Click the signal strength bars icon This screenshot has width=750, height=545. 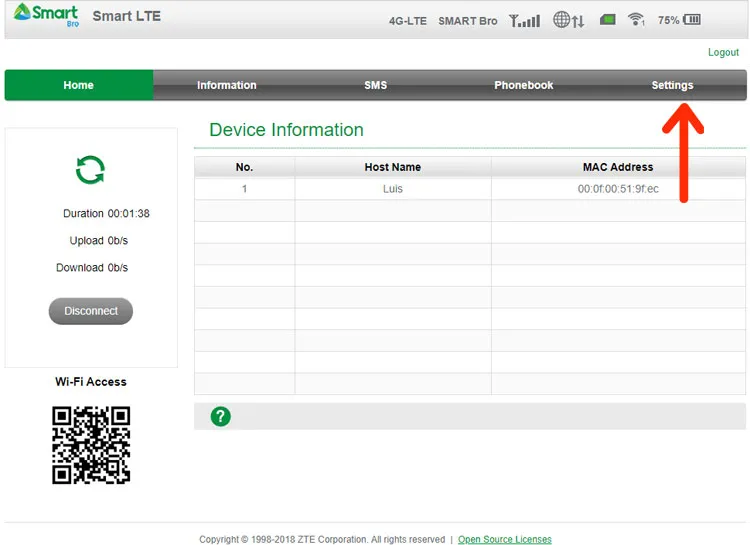pyautogui.click(x=525, y=21)
